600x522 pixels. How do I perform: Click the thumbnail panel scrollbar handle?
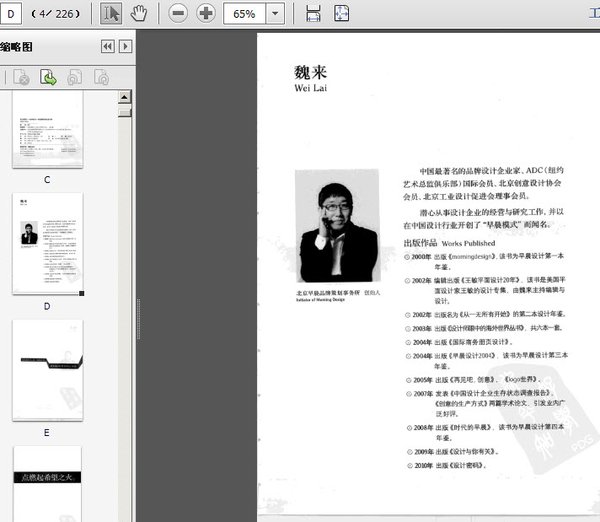[x=125, y=110]
